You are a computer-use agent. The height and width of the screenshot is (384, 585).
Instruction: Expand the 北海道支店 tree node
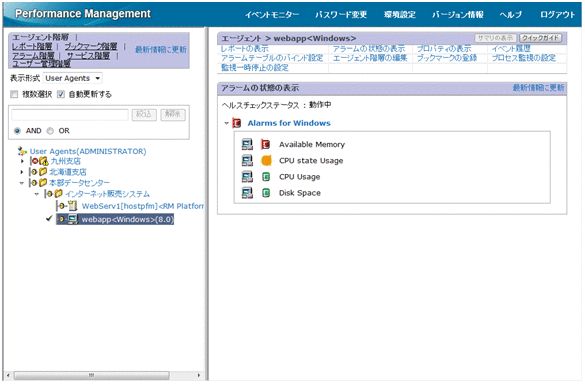click(x=22, y=172)
